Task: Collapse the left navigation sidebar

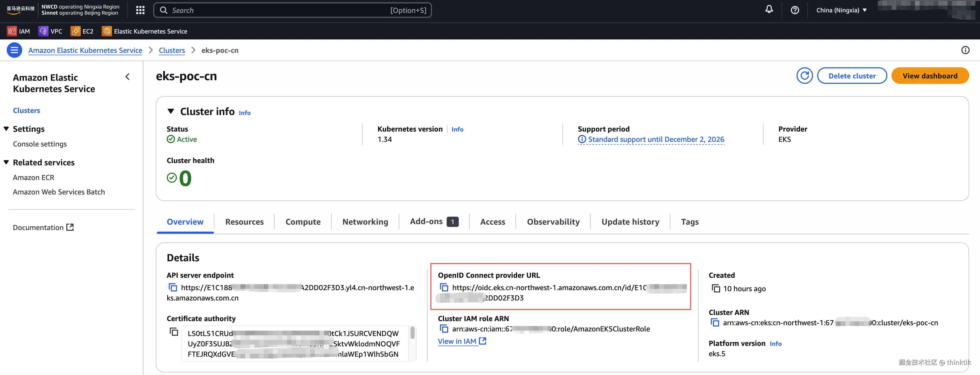Action: click(127, 77)
